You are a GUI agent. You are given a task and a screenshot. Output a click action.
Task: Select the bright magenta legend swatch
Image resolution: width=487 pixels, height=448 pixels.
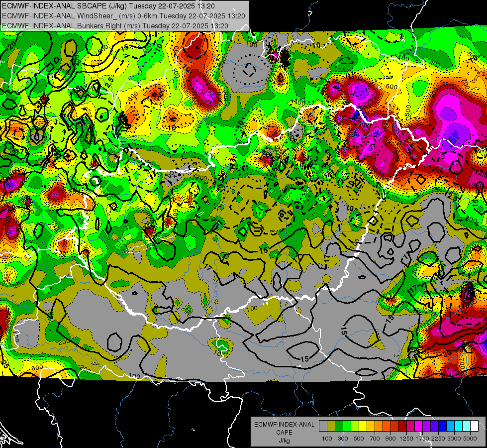click(x=419, y=426)
